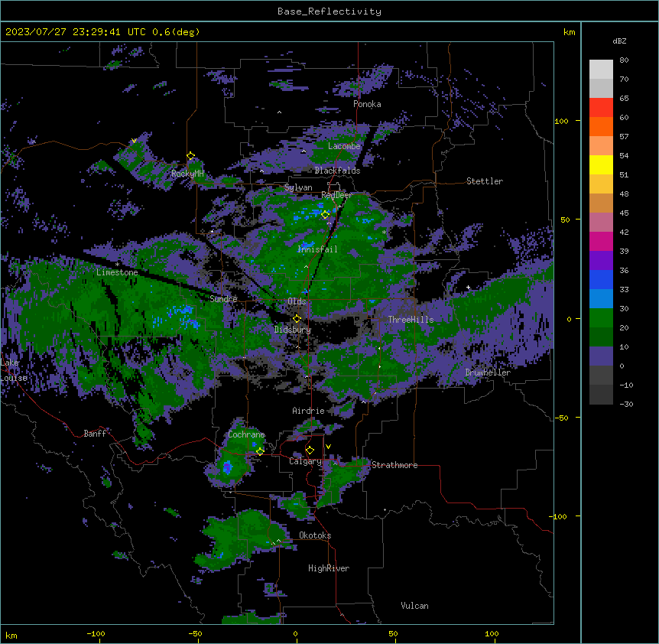Click the Drumheller city label
Viewport: 659px width, 644px height.
click(x=488, y=372)
